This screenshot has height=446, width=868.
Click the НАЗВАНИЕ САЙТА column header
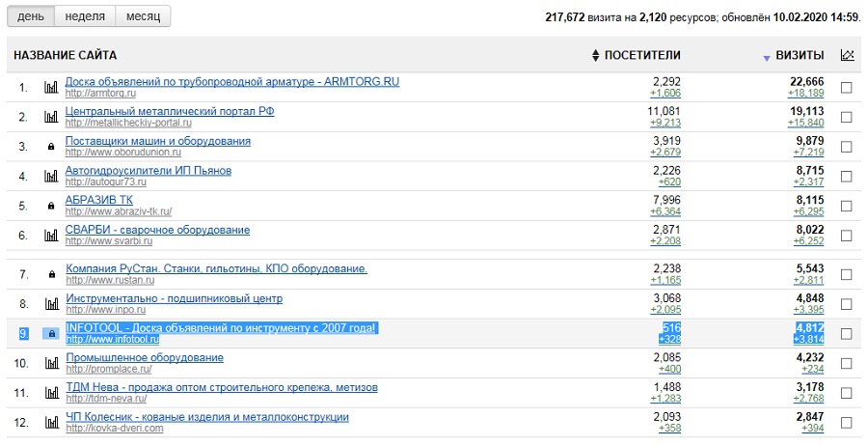[65, 55]
